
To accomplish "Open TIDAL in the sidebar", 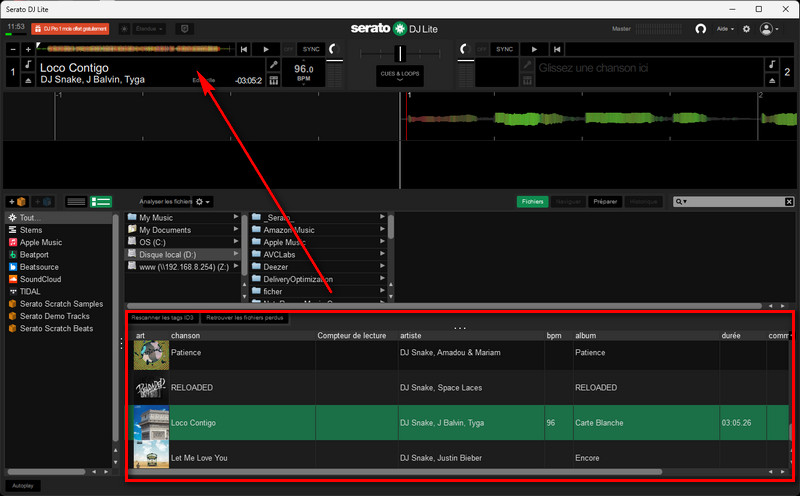I will tap(59, 291).
